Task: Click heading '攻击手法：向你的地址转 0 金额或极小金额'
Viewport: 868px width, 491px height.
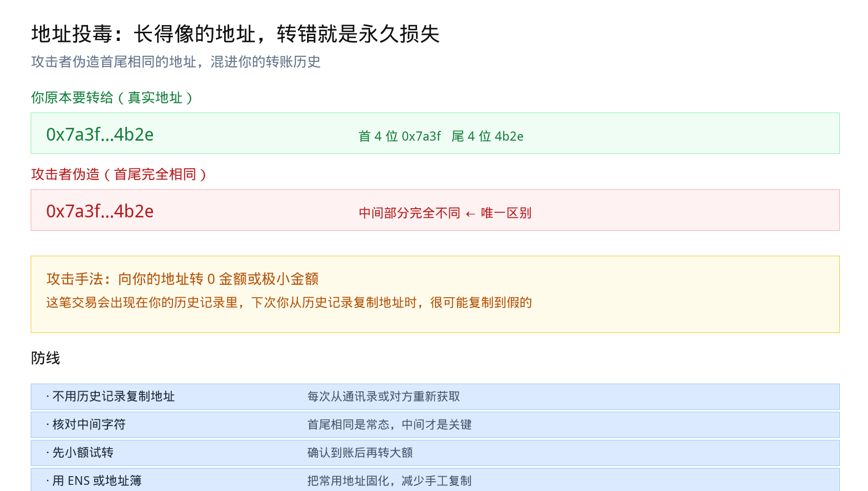Action: 182,279
